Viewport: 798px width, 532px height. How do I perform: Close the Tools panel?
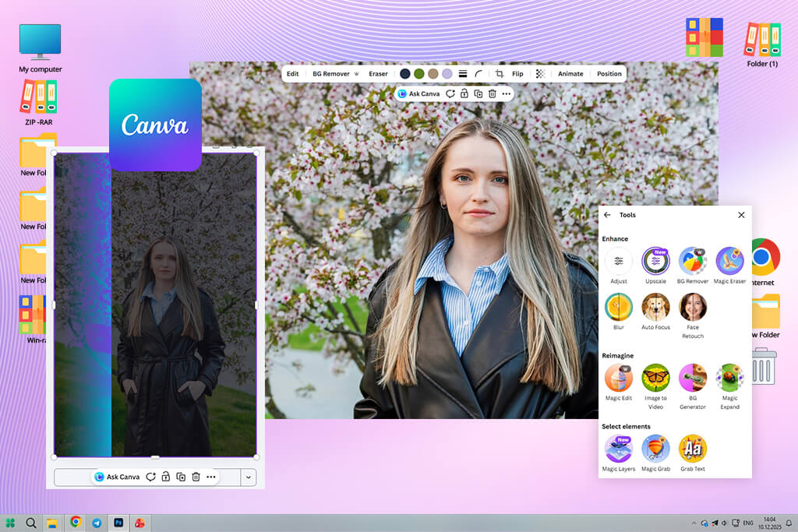click(741, 215)
